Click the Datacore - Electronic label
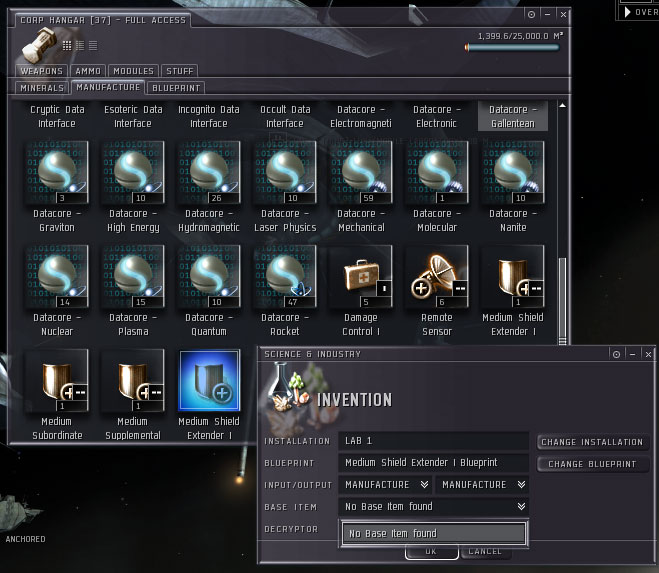 437,116
